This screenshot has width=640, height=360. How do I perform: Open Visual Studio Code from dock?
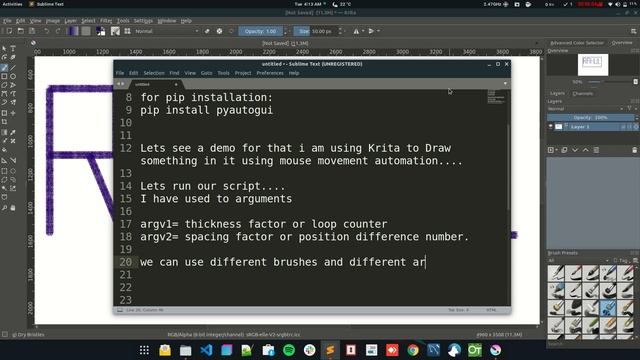click(x=207, y=350)
